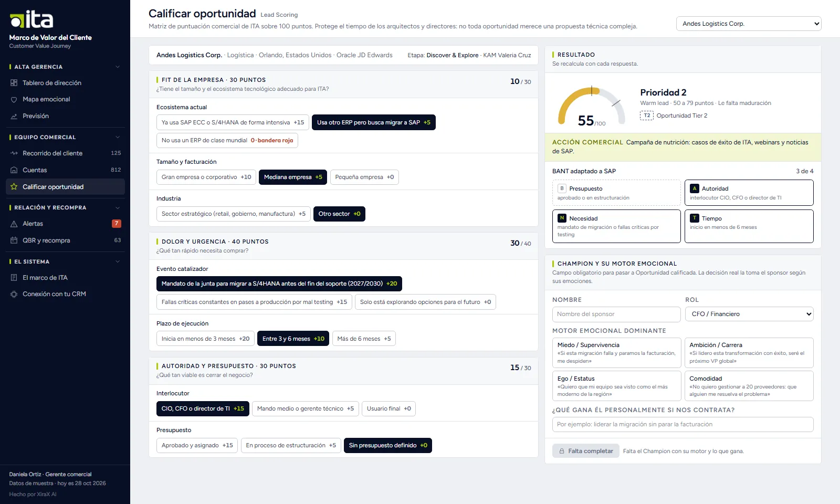Click the Recorrido del cliente arrow icon
840x504 pixels.
(x=14, y=153)
